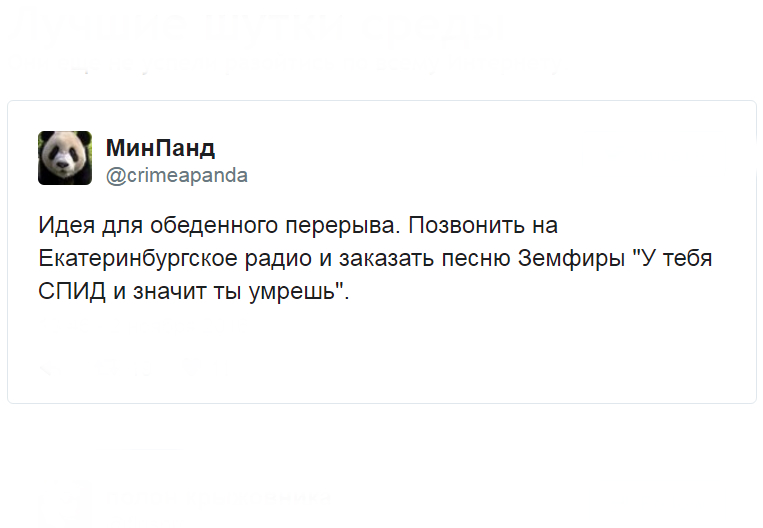Viewport: 763px width, 528px height.
Task: Click the word тебя in the tweet
Action: 688,258
